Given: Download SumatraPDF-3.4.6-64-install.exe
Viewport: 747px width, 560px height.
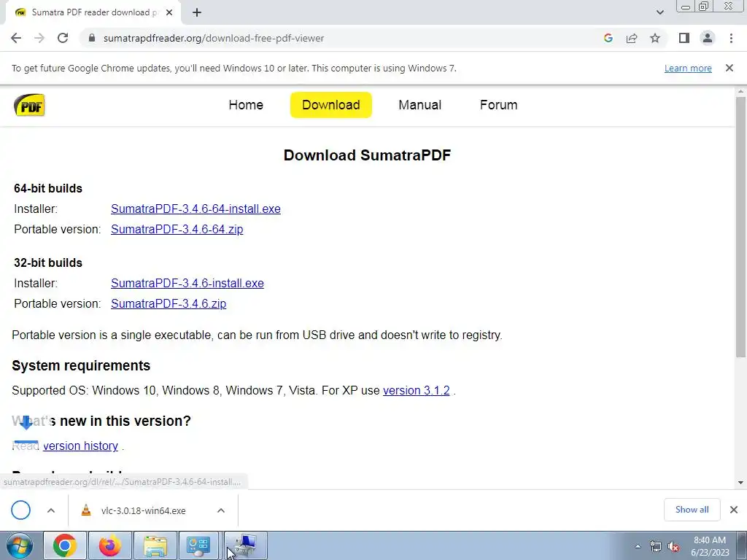Looking at the screenshot, I should click(x=196, y=209).
